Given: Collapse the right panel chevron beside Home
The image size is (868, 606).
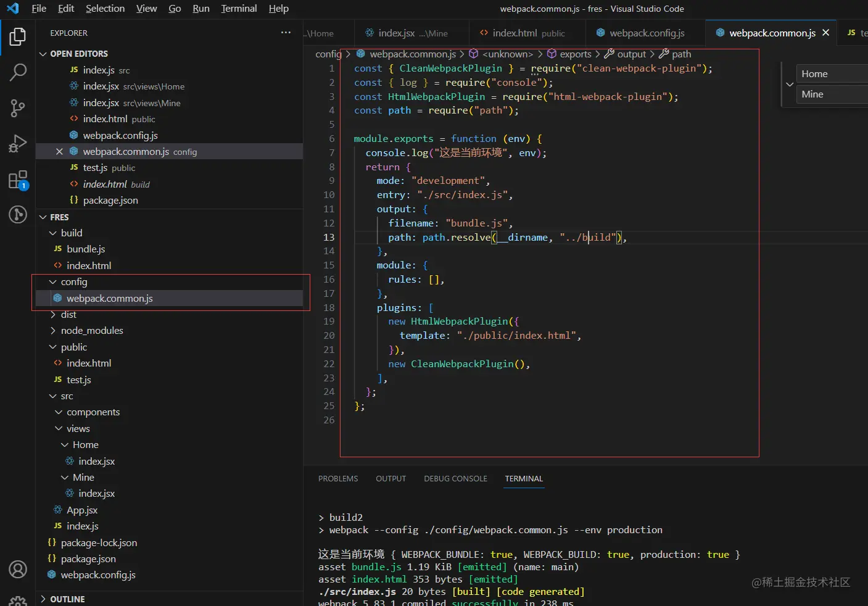Looking at the screenshot, I should (x=790, y=85).
